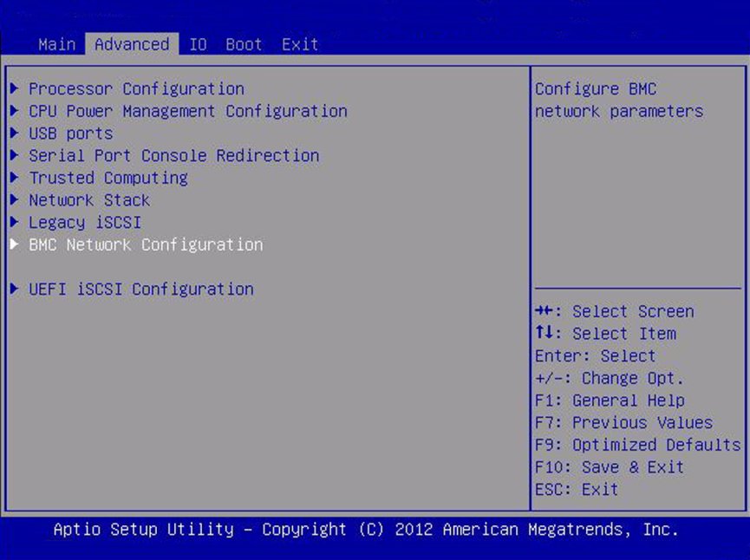Click highlighted arrow beside BMC Network Configuration
The height and width of the screenshot is (560, 750).
click(15, 244)
